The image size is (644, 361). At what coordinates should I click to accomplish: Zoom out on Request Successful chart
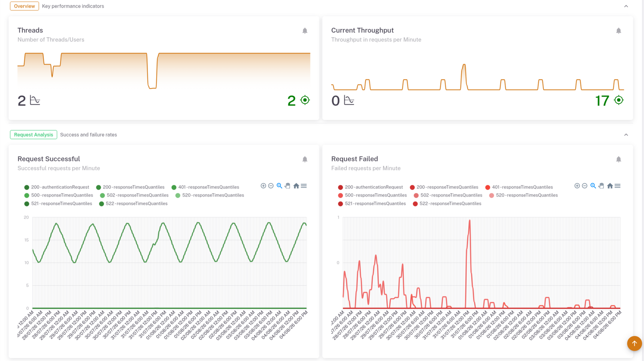click(x=271, y=186)
